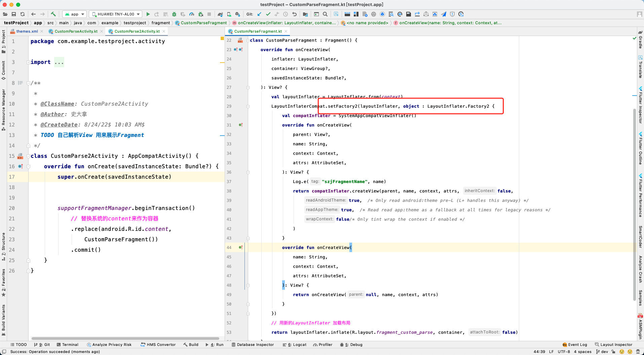Collapse the CustomParseFragment class at line 22

tap(248, 40)
